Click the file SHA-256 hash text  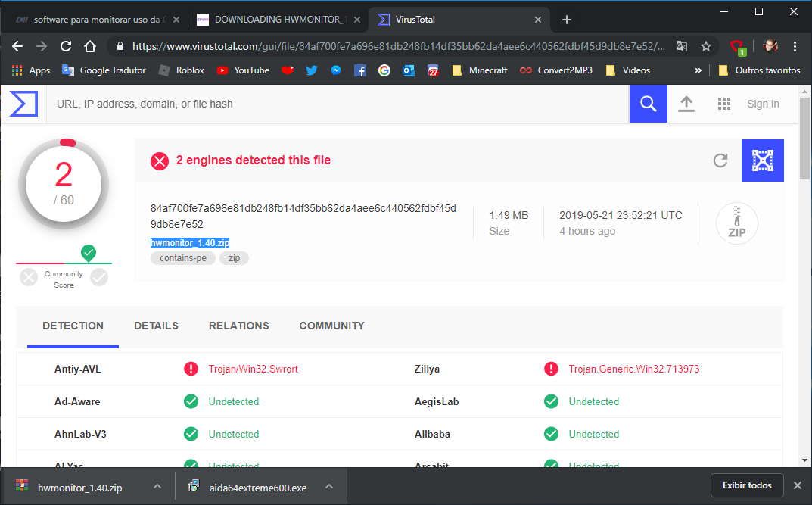[303, 216]
